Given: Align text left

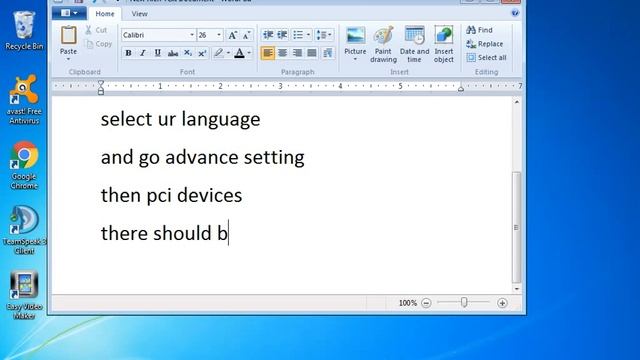Looking at the screenshot, I should (x=268, y=53).
